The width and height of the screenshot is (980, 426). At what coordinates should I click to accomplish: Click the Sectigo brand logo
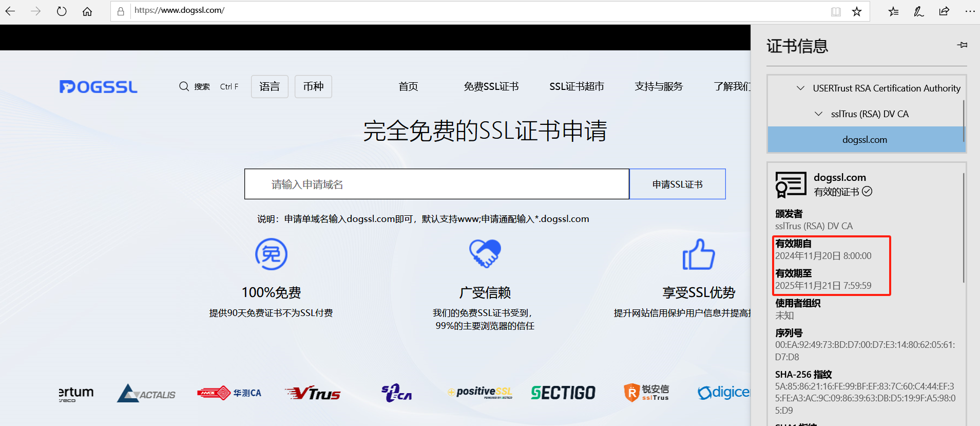pos(563,393)
